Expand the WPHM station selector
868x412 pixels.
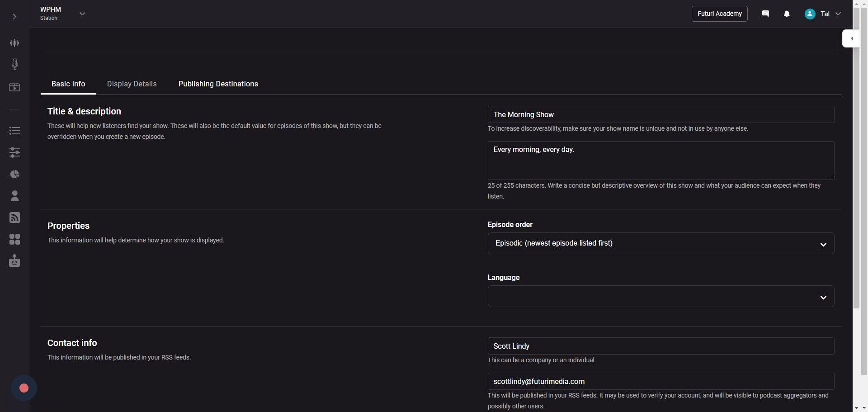point(82,14)
